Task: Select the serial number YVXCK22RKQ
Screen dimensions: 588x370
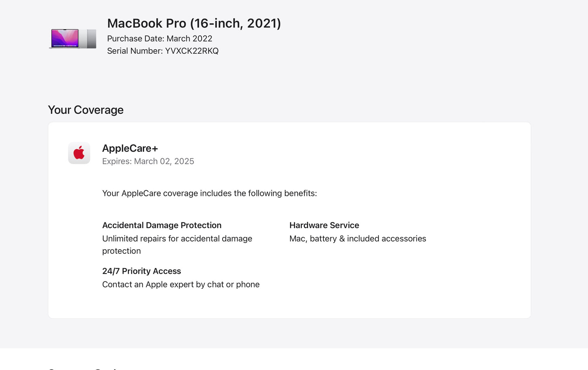Action: [192, 51]
